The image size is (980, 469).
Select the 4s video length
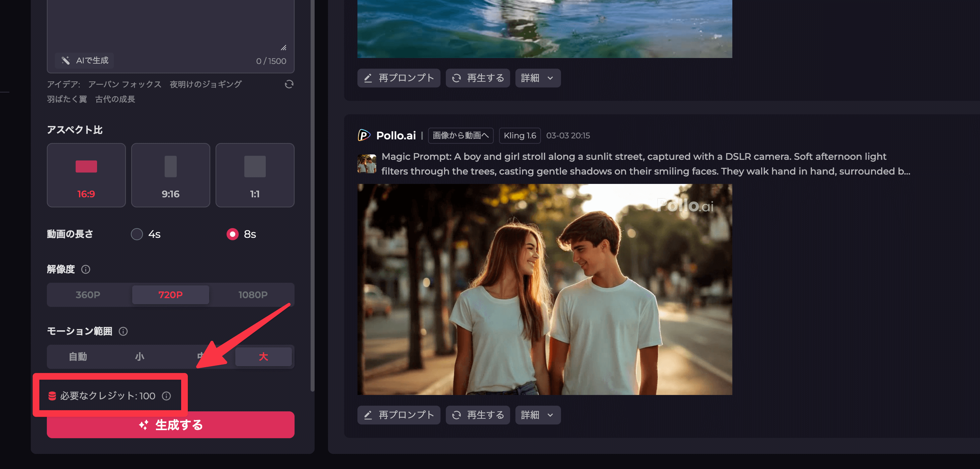137,234
